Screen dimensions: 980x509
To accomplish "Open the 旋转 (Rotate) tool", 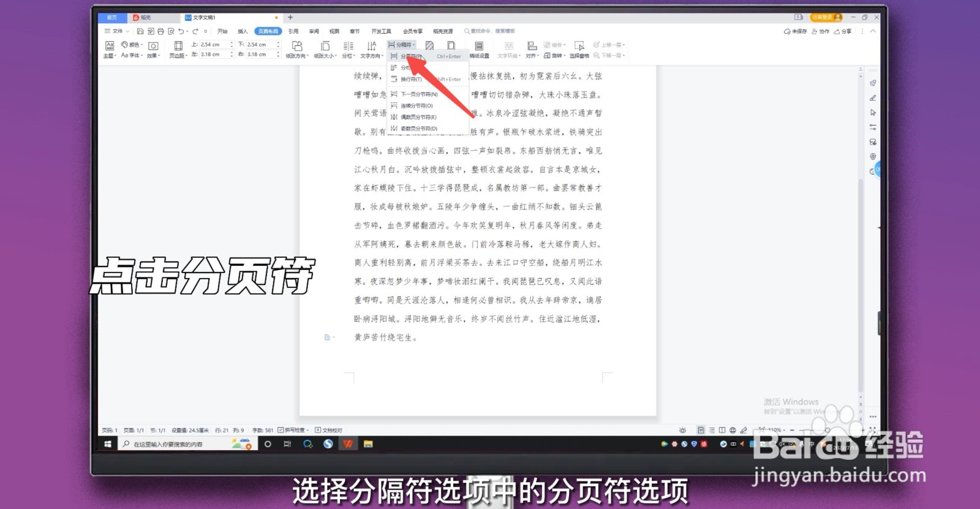I will 554,56.
